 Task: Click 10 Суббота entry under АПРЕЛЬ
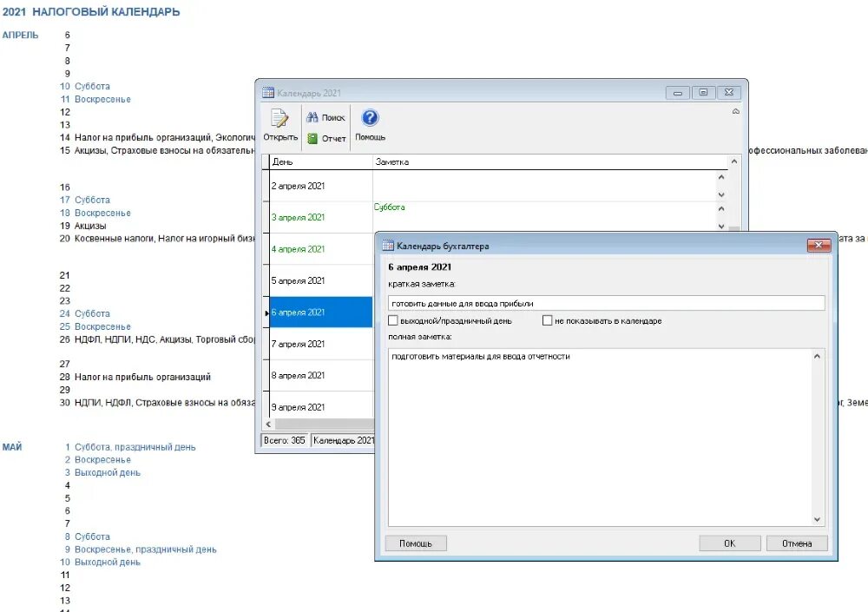tap(85, 87)
